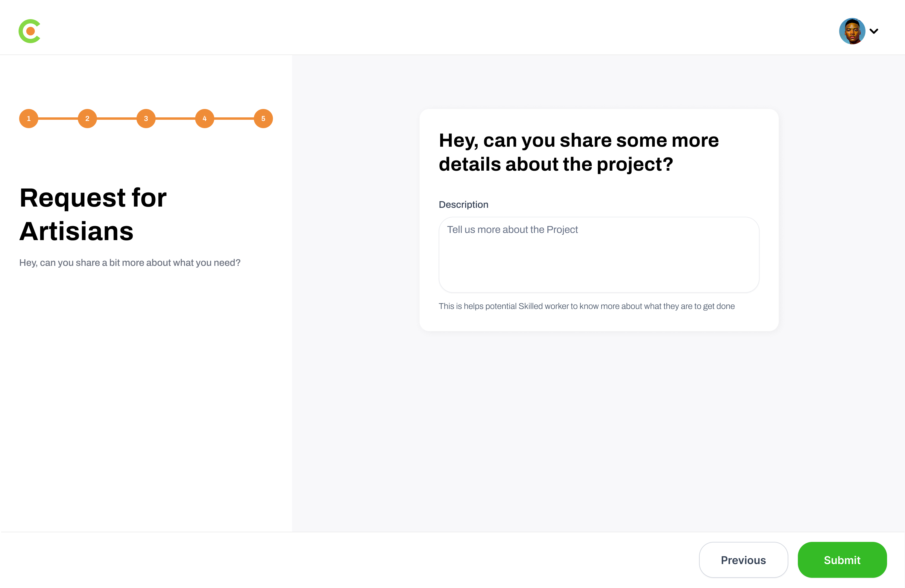Select step 3 in the stepper
This screenshot has height=588, width=905.
(146, 119)
